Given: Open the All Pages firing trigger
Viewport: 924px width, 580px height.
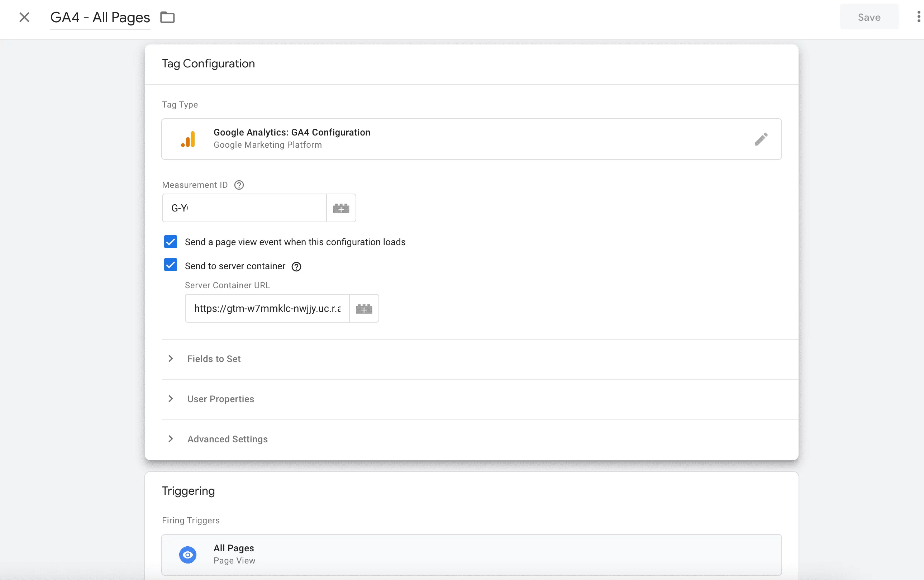Looking at the screenshot, I should [x=471, y=555].
